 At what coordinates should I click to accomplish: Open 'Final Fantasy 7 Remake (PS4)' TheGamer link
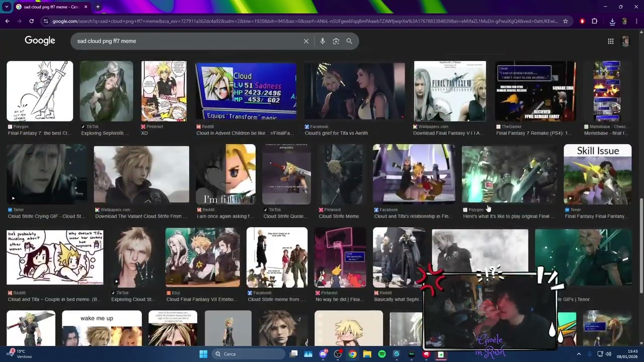tap(534, 133)
